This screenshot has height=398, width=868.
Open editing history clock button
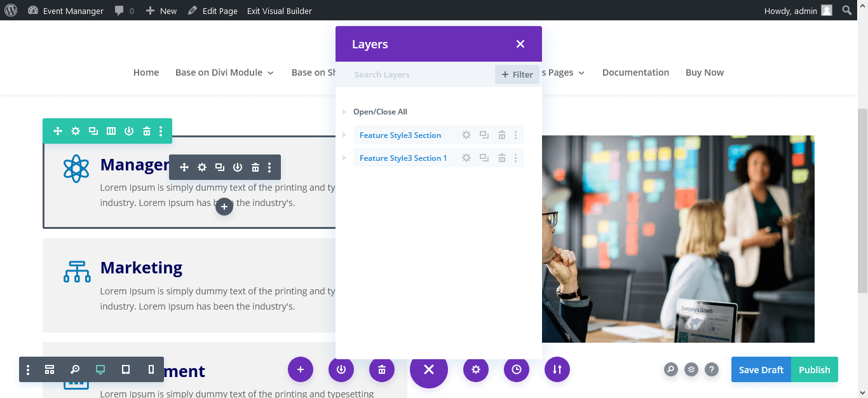coord(517,369)
